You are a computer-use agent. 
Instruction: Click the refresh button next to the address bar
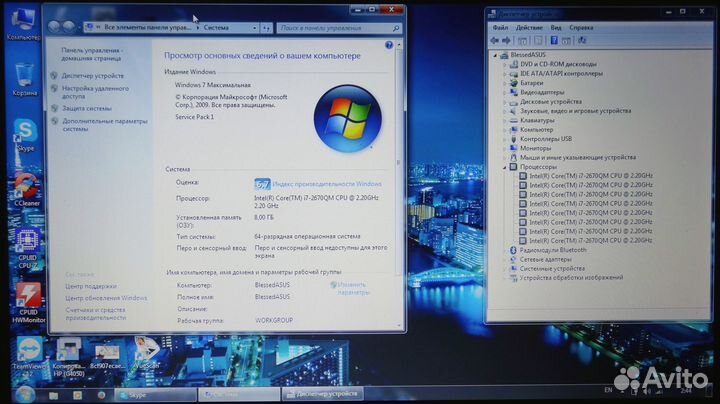(267, 28)
